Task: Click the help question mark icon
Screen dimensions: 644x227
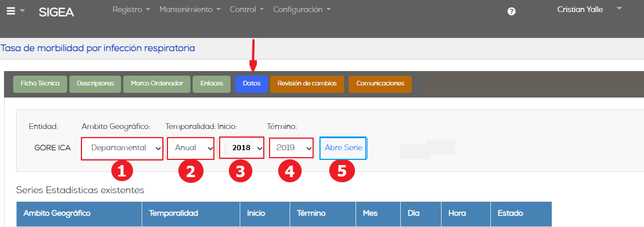Action: point(512,11)
